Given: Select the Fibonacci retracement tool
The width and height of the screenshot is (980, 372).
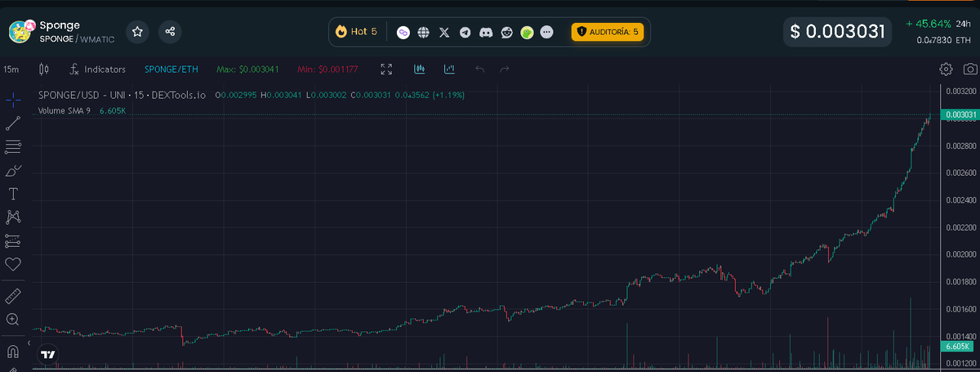Looking at the screenshot, I should 13,147.
